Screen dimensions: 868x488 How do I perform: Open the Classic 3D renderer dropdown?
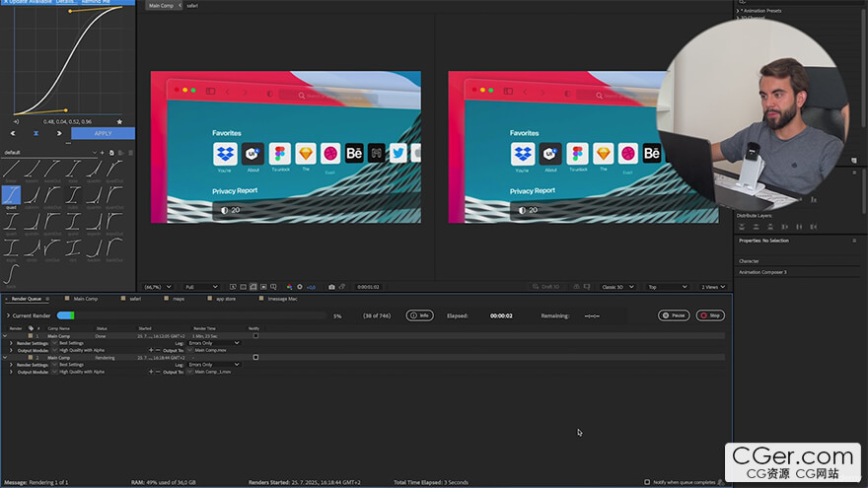616,287
